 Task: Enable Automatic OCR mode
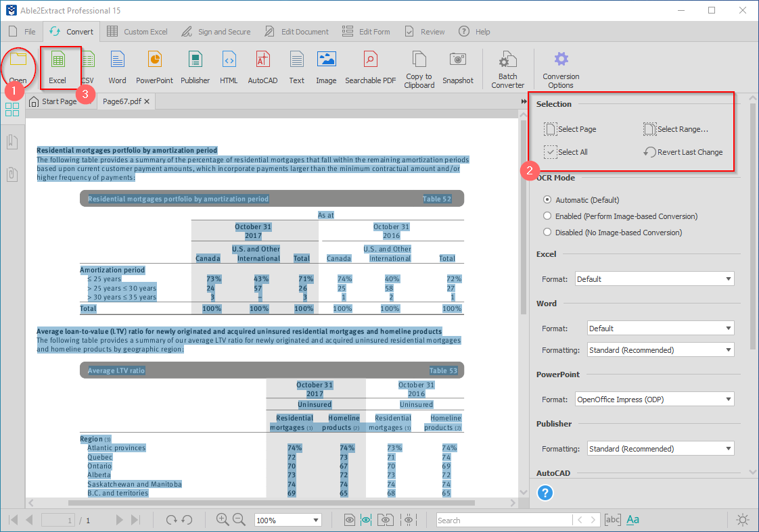(x=547, y=199)
